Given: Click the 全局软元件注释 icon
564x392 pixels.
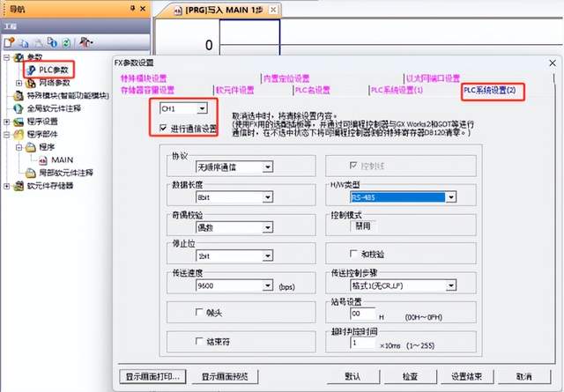Looking at the screenshot, I should click(x=18, y=108).
